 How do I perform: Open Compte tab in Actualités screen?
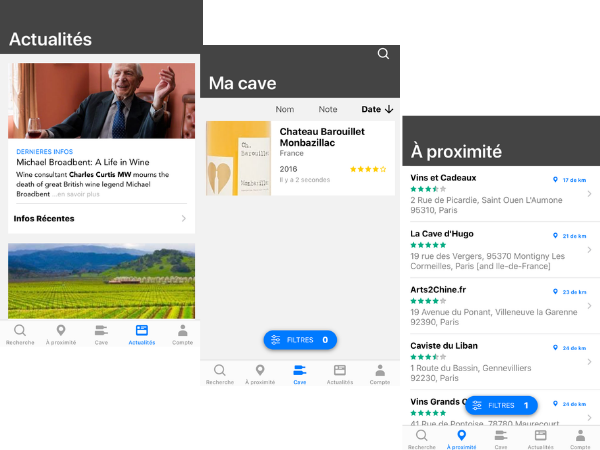(x=183, y=334)
